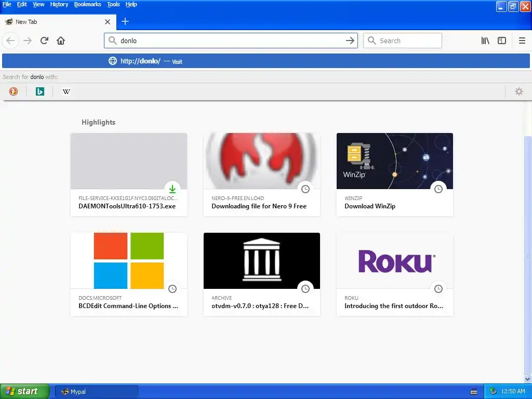Open the Tools menu
This screenshot has width=532, height=399.
113,4
